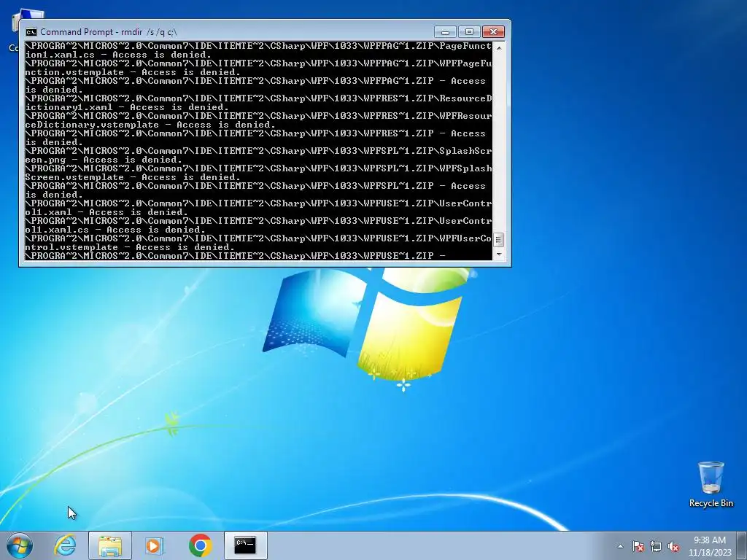This screenshot has height=560, width=747.
Task: Click the 'ol1.xaml - Access is denied.' line
Action: 107,212
